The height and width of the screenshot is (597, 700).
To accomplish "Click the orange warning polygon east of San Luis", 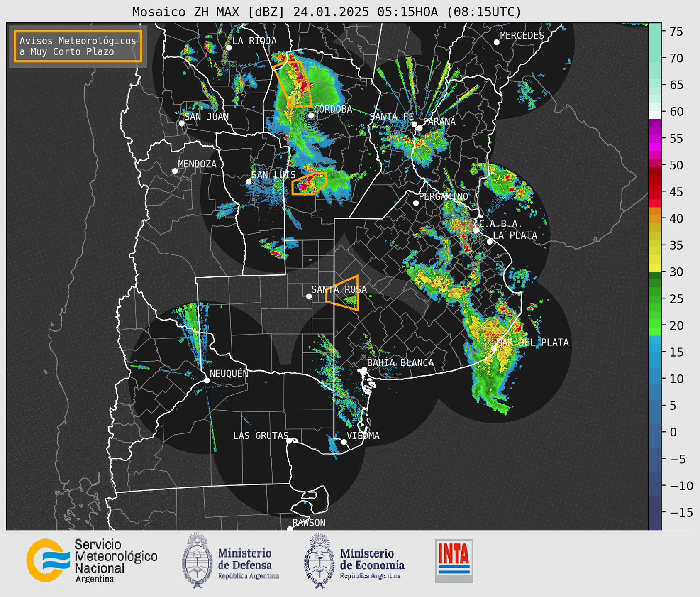I will (309, 183).
